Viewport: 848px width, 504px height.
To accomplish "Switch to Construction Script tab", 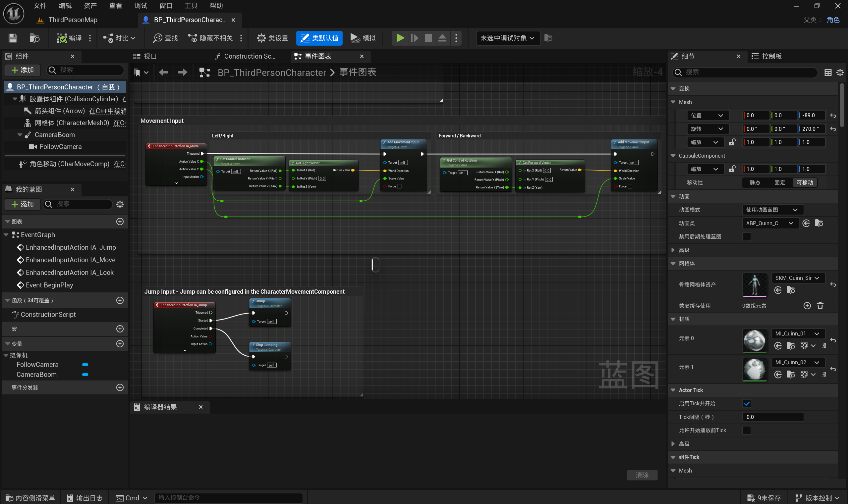I will (x=246, y=56).
